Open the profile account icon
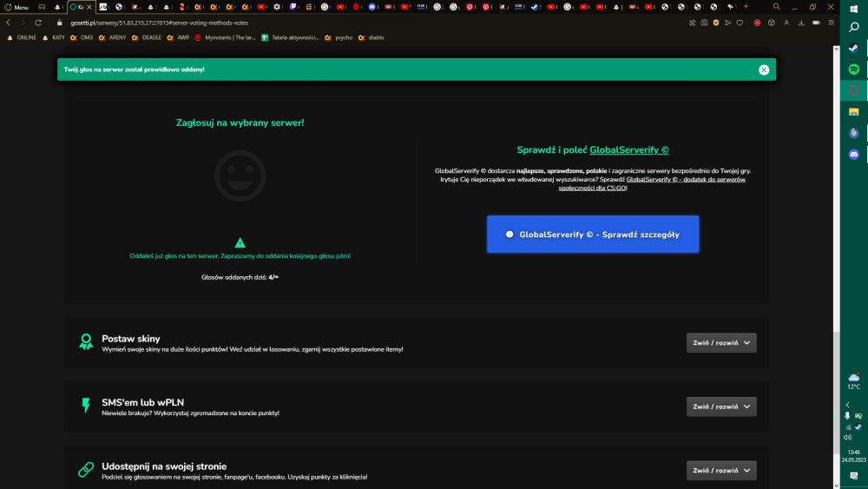Image resolution: width=868 pixels, height=489 pixels. [786, 23]
